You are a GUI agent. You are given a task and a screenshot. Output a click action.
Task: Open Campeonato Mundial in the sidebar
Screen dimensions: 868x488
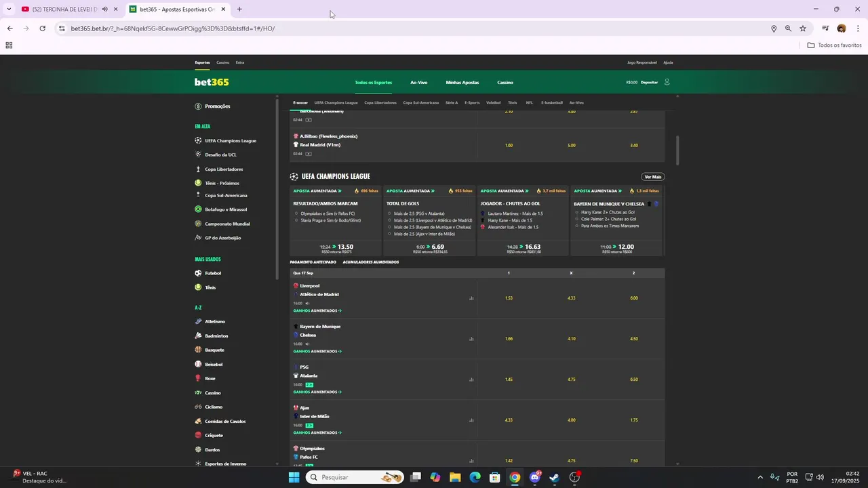click(227, 224)
